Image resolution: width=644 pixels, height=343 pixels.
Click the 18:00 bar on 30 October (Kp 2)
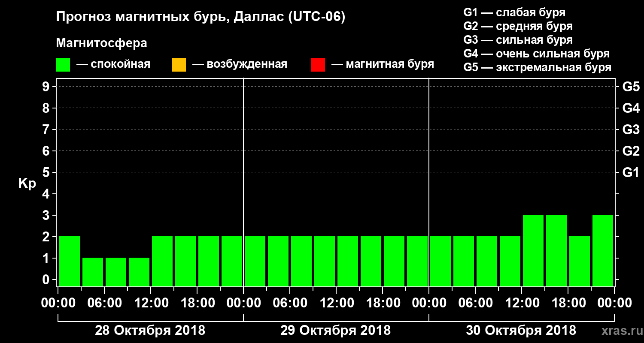[x=580, y=261]
